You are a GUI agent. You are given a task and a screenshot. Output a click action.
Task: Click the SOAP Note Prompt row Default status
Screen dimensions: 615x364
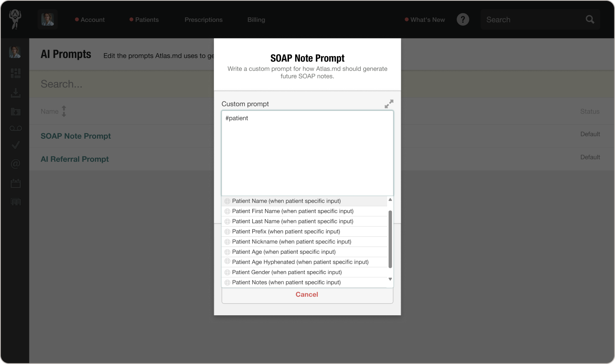point(590,134)
